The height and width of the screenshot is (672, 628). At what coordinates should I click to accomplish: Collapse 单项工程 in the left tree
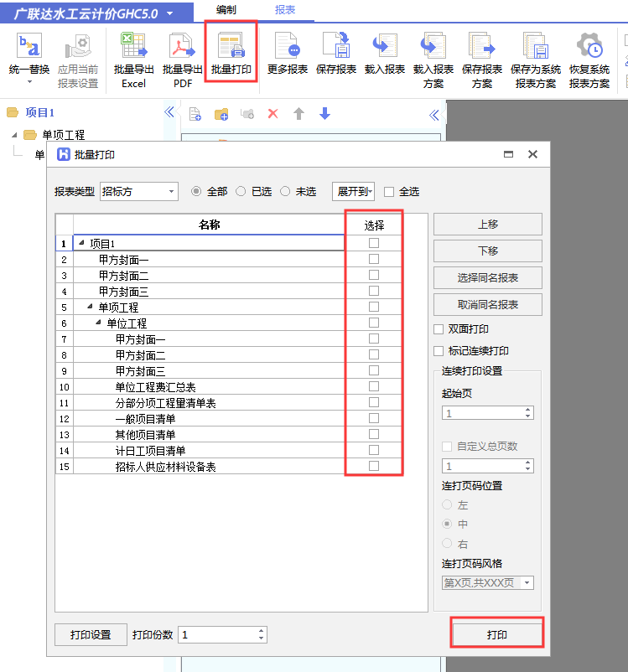pos(14,135)
